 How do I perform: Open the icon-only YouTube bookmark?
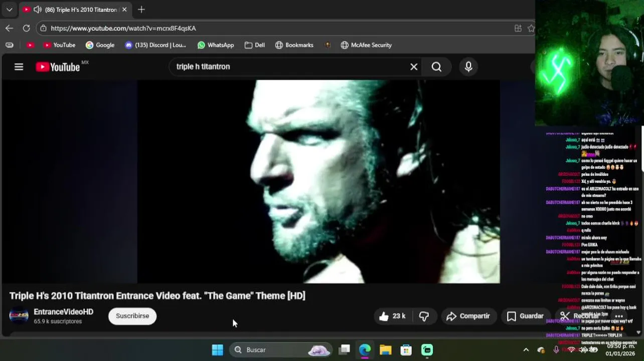click(x=30, y=45)
